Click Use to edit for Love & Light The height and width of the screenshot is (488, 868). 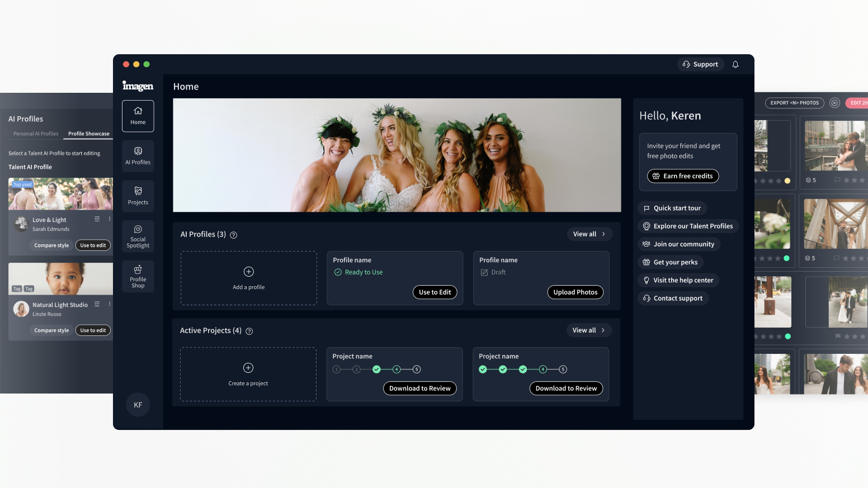93,245
